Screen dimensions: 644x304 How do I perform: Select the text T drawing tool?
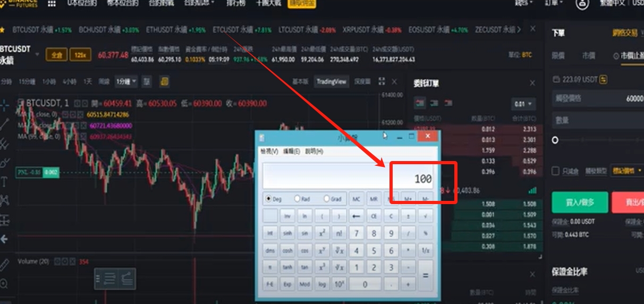(x=4, y=182)
